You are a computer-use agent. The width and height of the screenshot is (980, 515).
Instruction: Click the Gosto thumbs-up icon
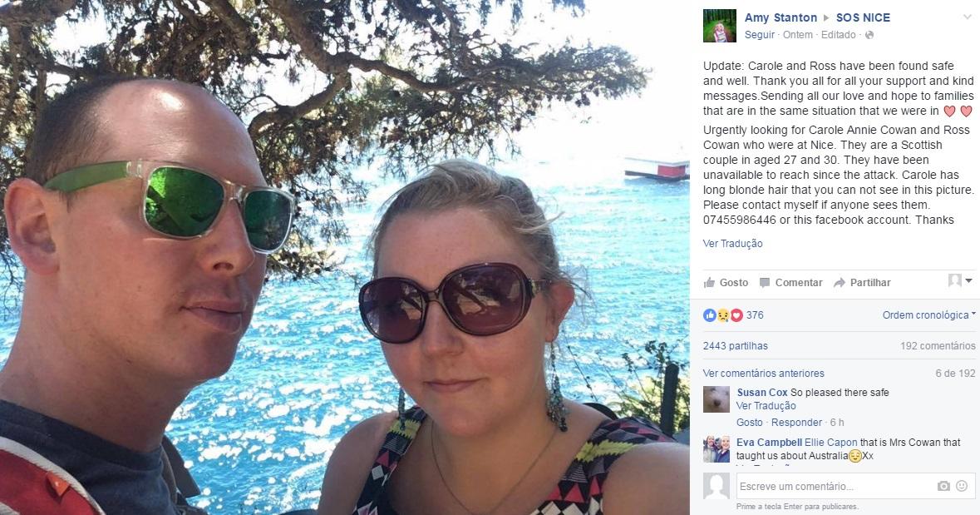point(709,282)
